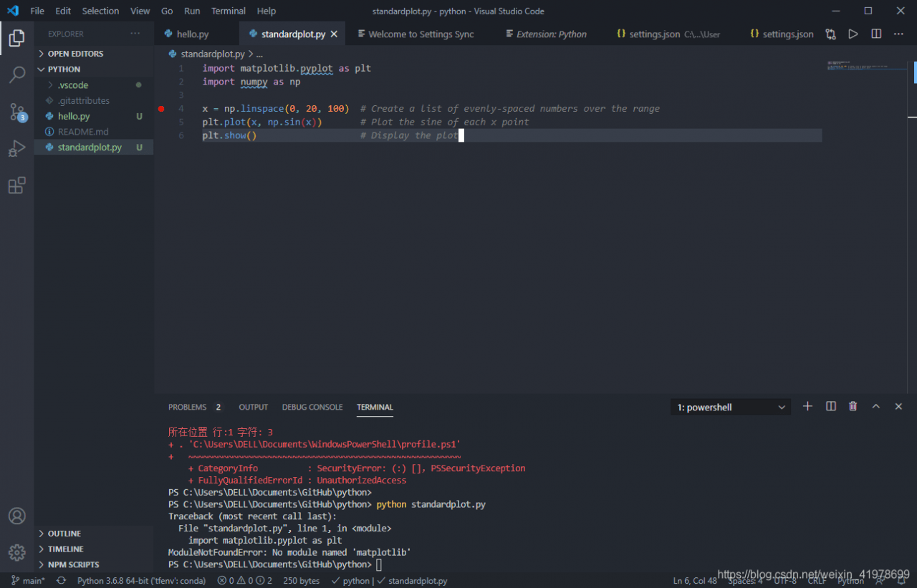917x588 pixels.
Task: Select the Python interpreter in the status bar
Action: point(141,580)
